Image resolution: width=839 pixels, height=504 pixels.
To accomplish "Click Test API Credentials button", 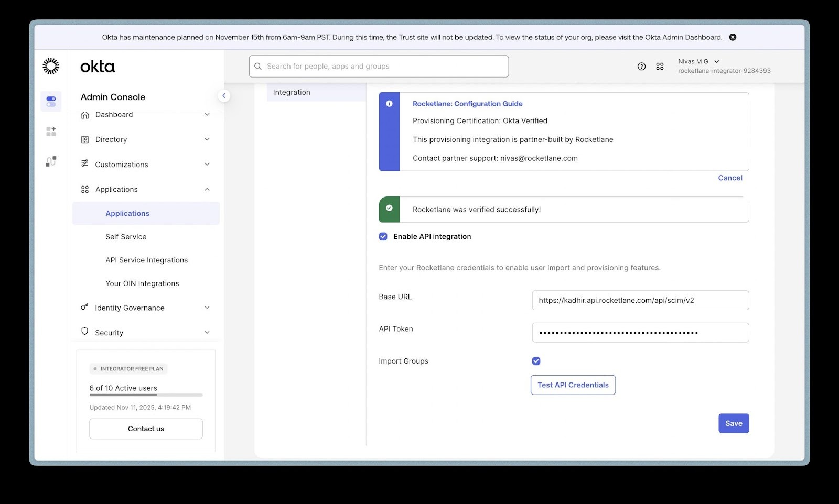I will [x=573, y=385].
